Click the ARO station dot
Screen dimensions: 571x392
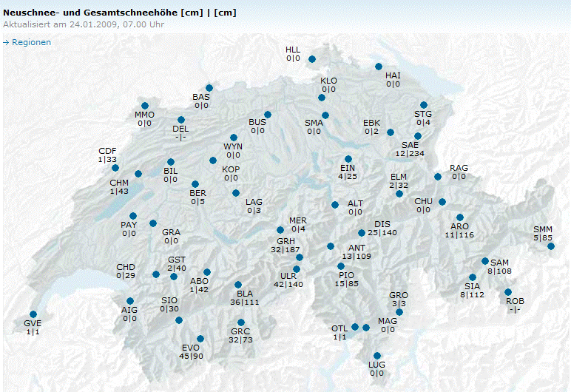click(x=460, y=217)
